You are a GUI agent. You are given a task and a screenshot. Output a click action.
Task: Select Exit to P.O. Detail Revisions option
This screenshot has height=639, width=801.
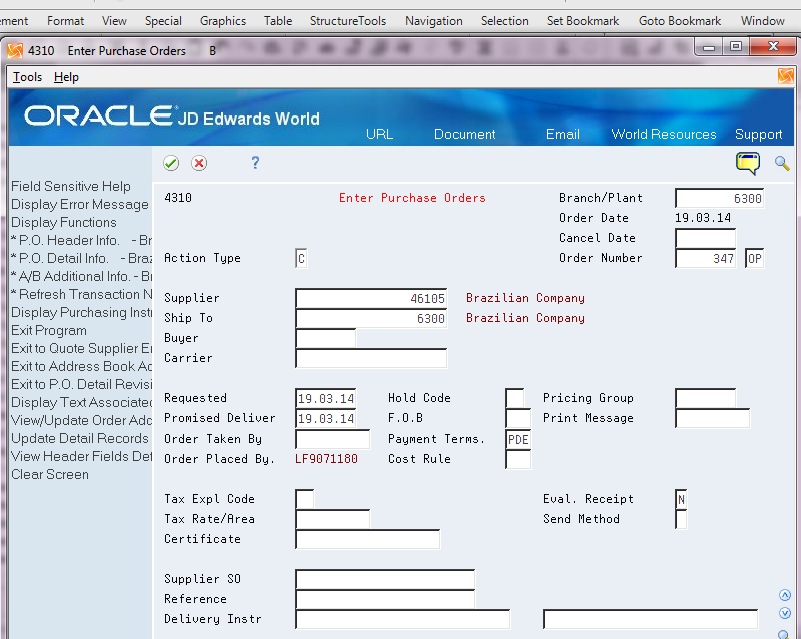click(x=81, y=384)
